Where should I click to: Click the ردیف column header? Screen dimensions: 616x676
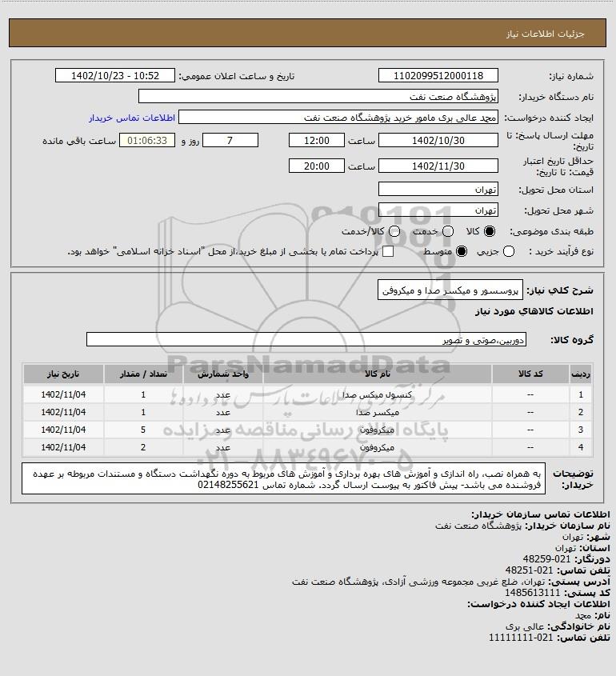coord(581,374)
